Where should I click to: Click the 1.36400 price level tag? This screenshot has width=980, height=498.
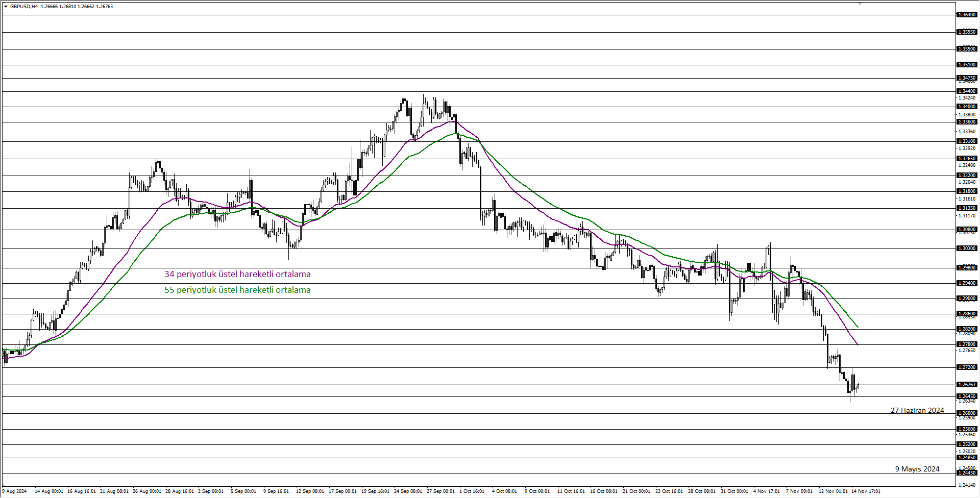(x=967, y=15)
